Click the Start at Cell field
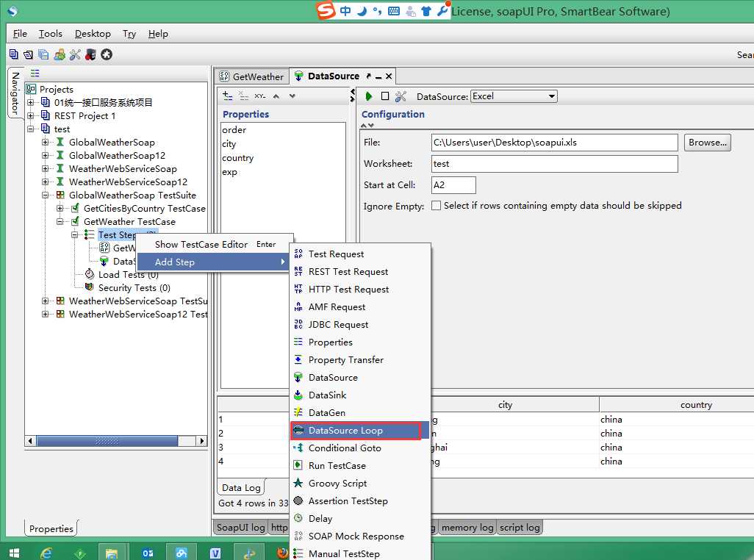The height and width of the screenshot is (560, 754). (453, 185)
